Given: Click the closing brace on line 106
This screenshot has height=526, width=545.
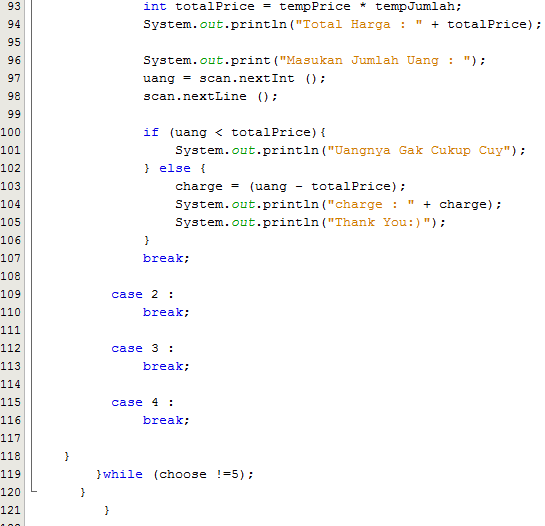Looking at the screenshot, I should (146, 241).
